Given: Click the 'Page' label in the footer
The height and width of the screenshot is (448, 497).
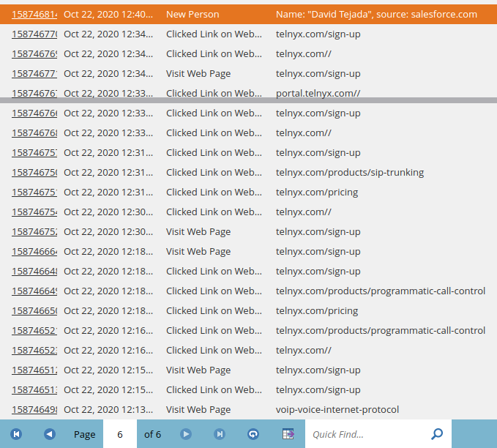Looking at the screenshot, I should click(x=84, y=434).
